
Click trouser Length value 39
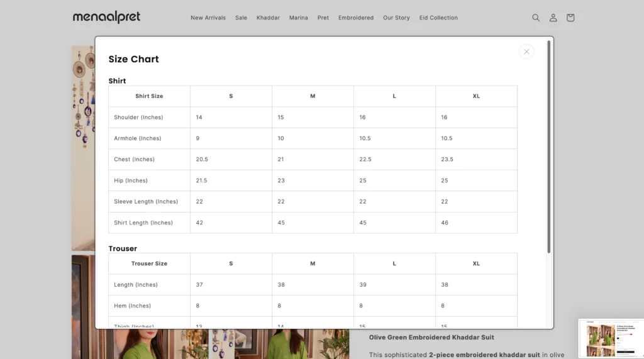coord(363,285)
